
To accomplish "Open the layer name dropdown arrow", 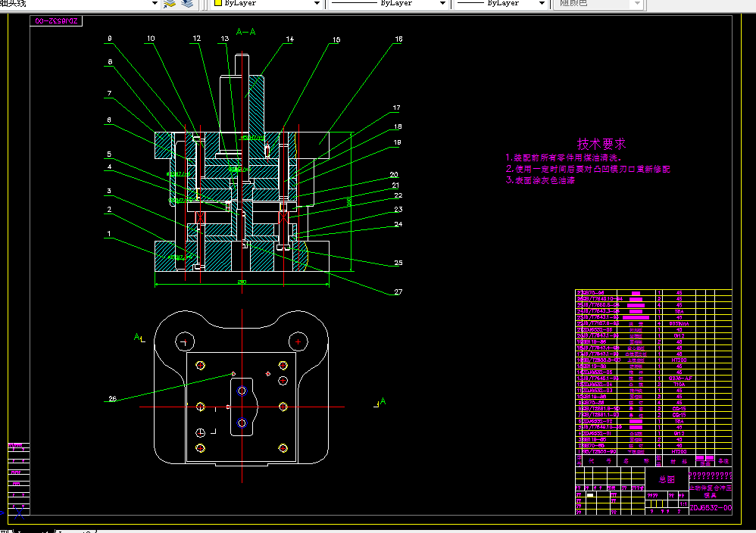I will 155,4.
